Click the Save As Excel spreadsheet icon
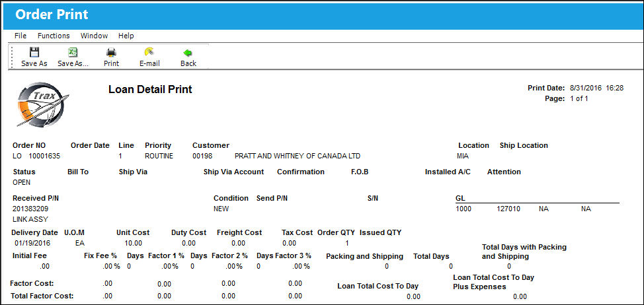644x305 pixels. 73,52
